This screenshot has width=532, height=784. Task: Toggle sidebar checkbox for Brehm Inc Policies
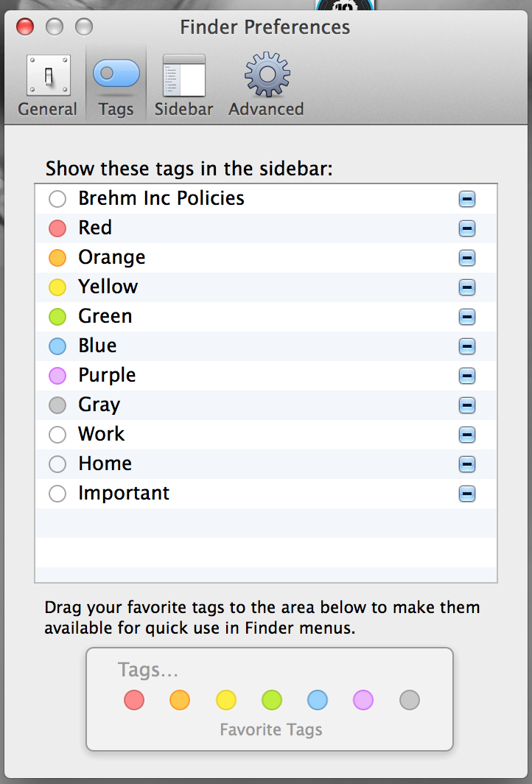(x=466, y=199)
